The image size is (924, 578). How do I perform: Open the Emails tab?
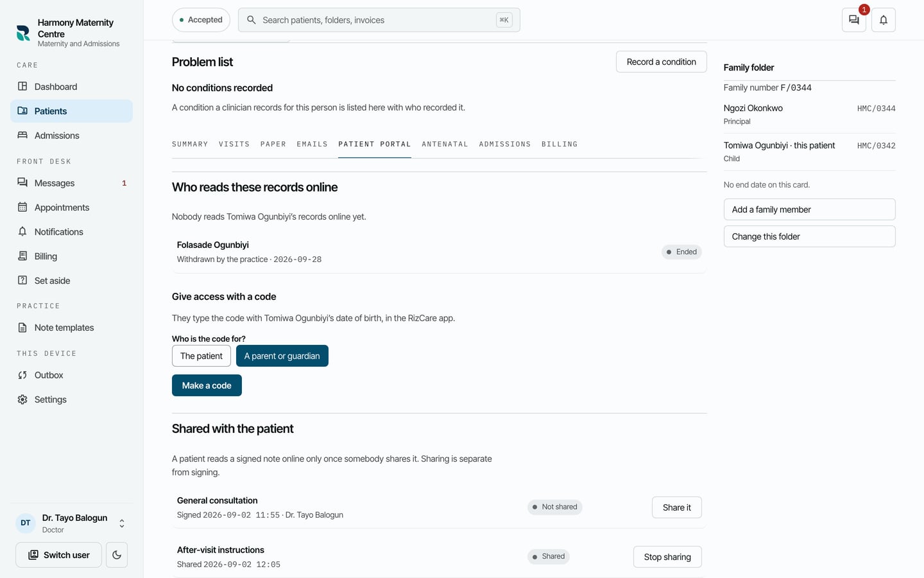pyautogui.click(x=312, y=144)
